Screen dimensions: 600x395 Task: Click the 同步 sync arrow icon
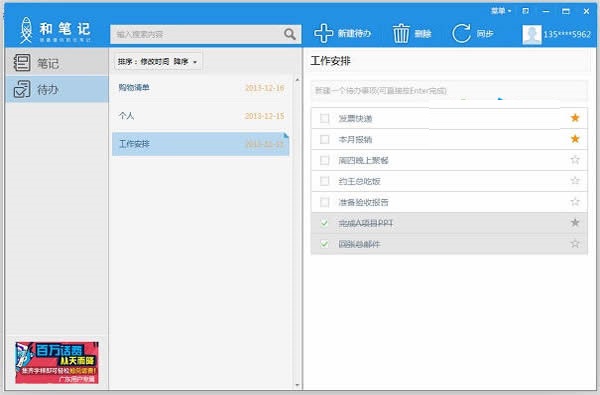point(461,33)
